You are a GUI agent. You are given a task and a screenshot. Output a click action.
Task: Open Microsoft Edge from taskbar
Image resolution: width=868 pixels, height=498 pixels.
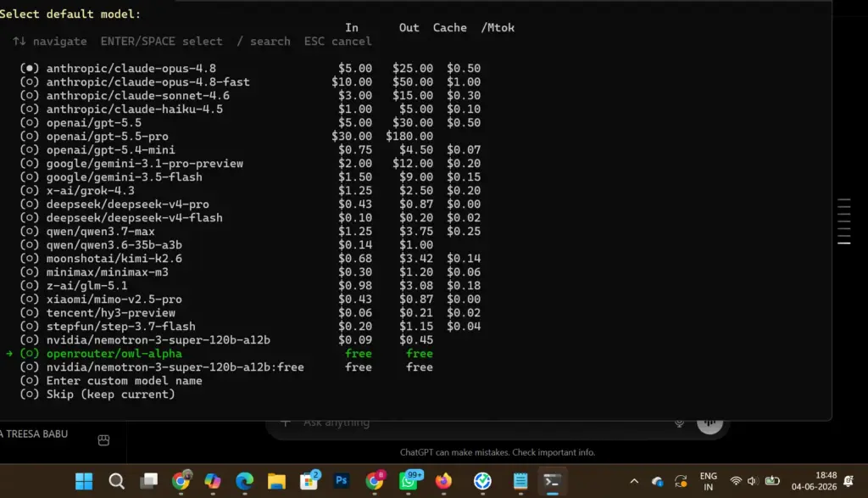pyautogui.click(x=244, y=481)
